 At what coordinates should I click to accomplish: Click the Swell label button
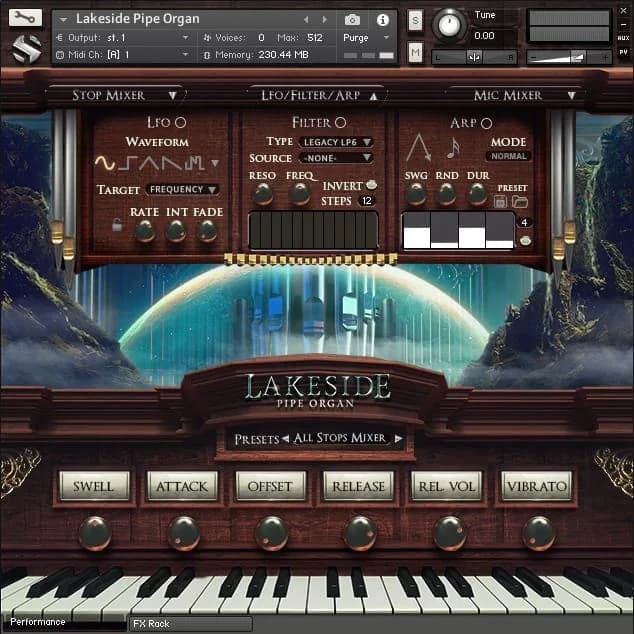(x=94, y=486)
